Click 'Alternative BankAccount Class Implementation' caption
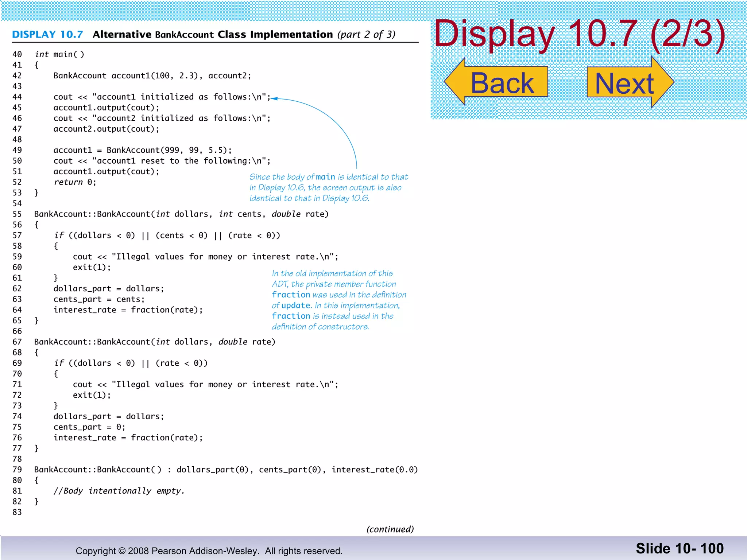747x560 pixels. 213,35
